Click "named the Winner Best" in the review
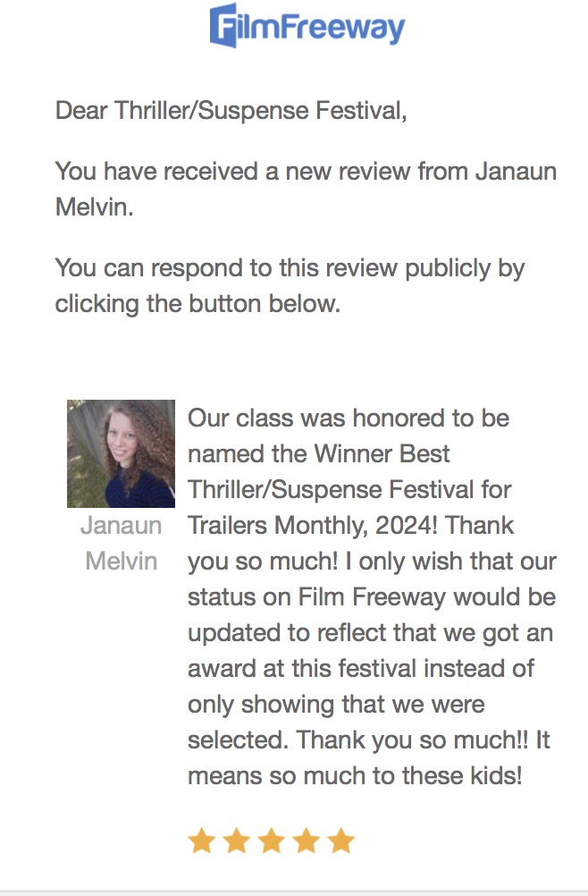The height and width of the screenshot is (896, 588). click(319, 453)
